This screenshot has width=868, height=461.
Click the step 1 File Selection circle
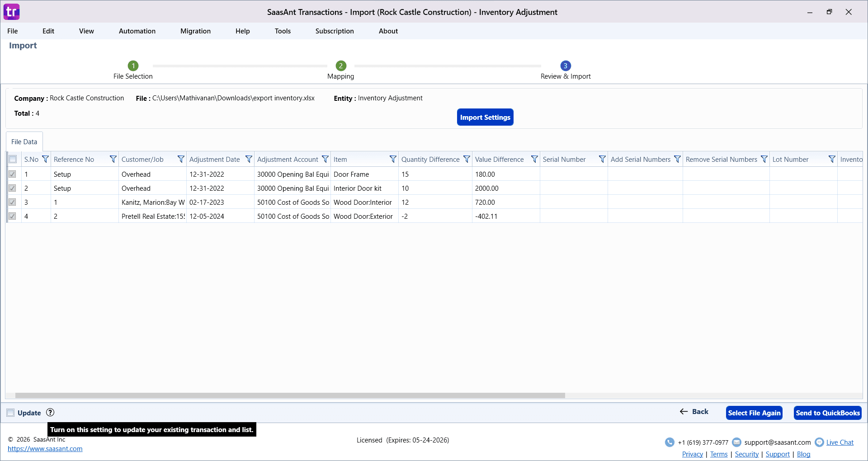pos(133,66)
